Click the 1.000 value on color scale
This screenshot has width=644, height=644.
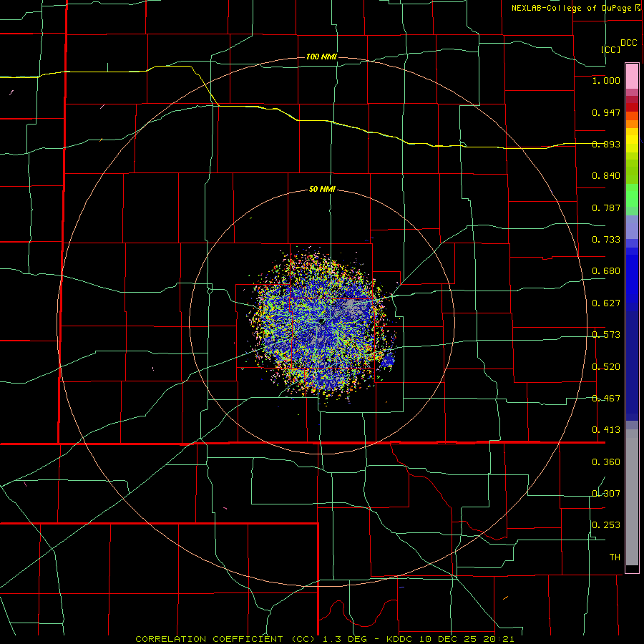point(606,80)
